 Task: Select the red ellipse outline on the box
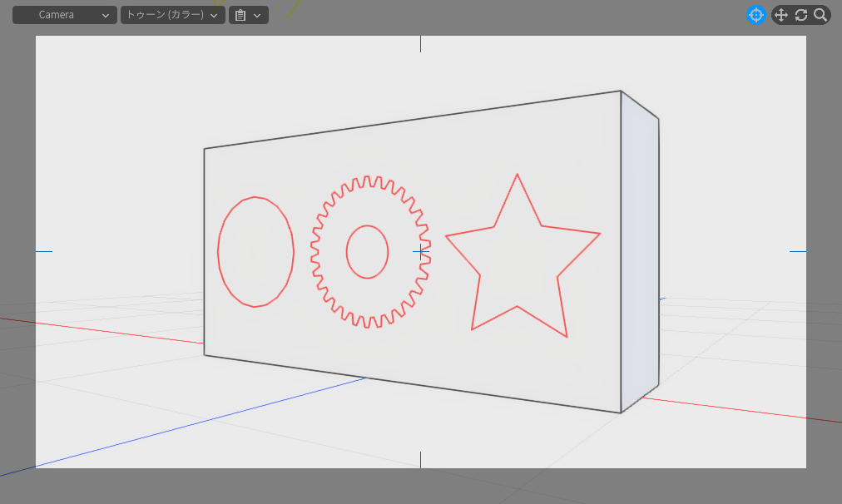218,252
